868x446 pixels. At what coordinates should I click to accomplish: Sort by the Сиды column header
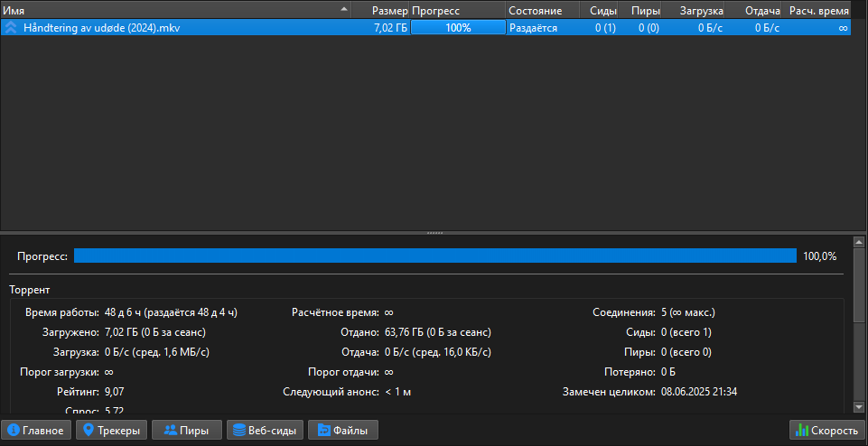[x=599, y=11]
